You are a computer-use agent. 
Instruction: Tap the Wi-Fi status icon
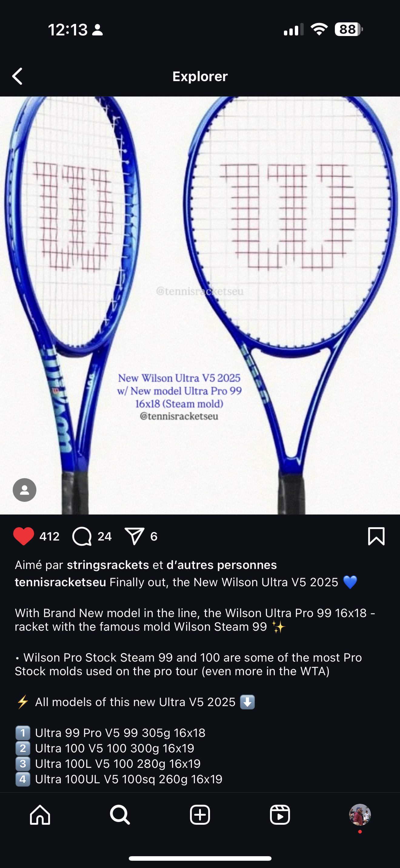click(x=319, y=29)
